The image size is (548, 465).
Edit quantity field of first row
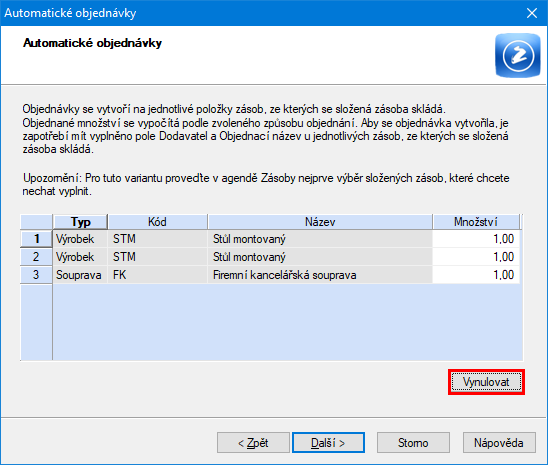[476, 239]
